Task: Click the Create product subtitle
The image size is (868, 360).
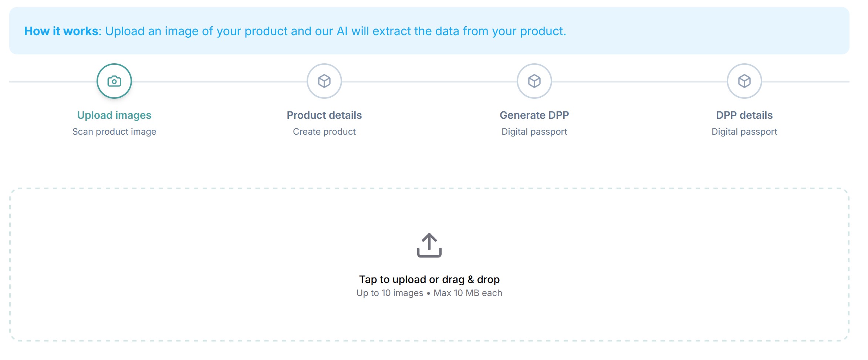Action: pos(324,132)
